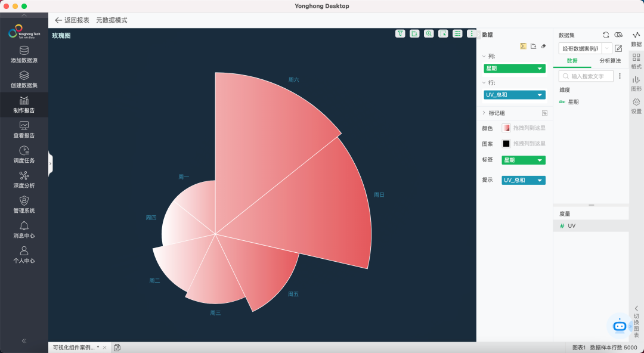Edit the dataset with the pencil icon

pos(618,48)
